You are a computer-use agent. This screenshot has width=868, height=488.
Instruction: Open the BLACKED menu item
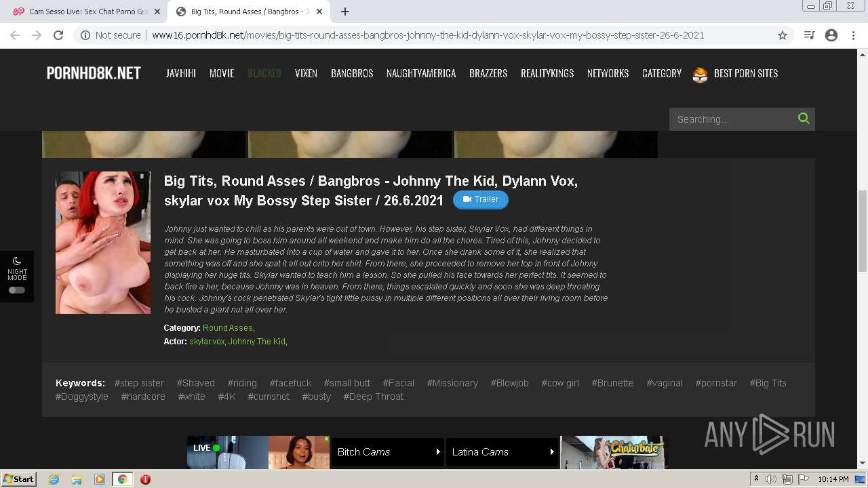coord(264,73)
